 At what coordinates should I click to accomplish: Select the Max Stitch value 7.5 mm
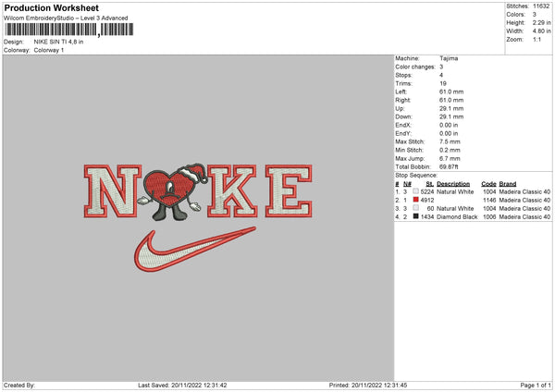point(450,141)
